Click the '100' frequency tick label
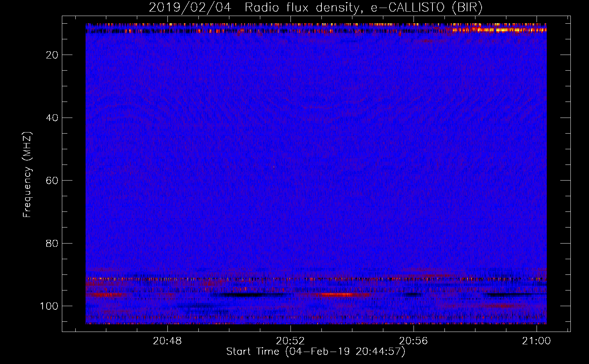Screen dimensions: 589x364 click(x=49, y=306)
